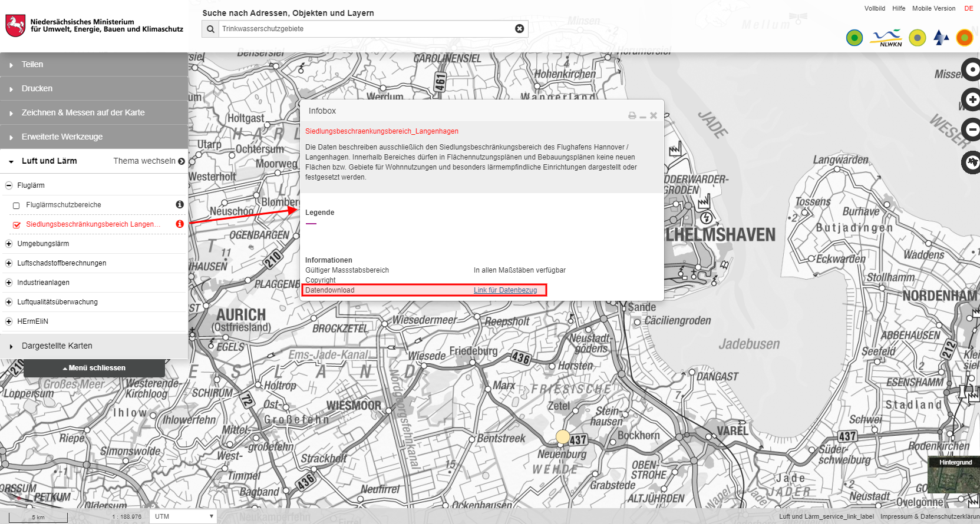The width and height of the screenshot is (980, 524).
Task: Follow the Link für Datenbezug
Action: tap(505, 290)
